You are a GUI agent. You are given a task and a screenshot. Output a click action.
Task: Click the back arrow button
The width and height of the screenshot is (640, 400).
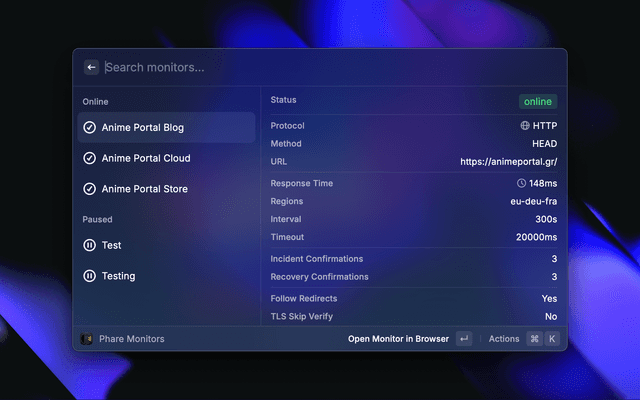pyautogui.click(x=91, y=67)
